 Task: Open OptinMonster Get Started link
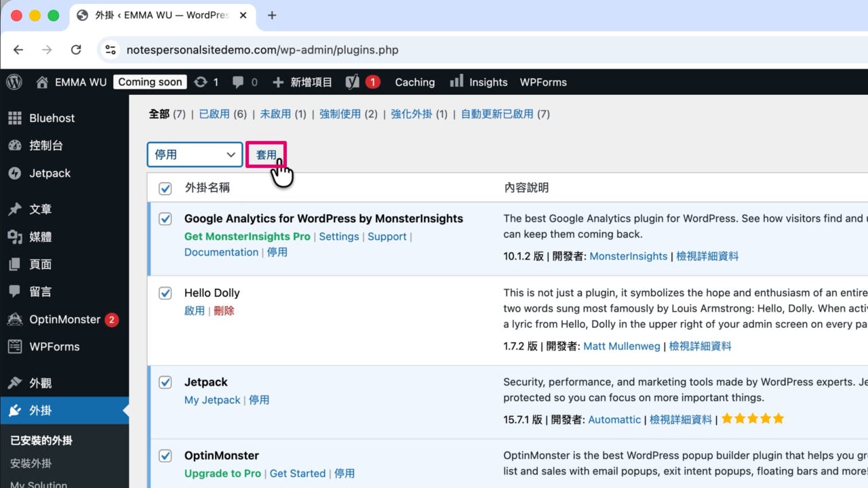[x=298, y=473]
